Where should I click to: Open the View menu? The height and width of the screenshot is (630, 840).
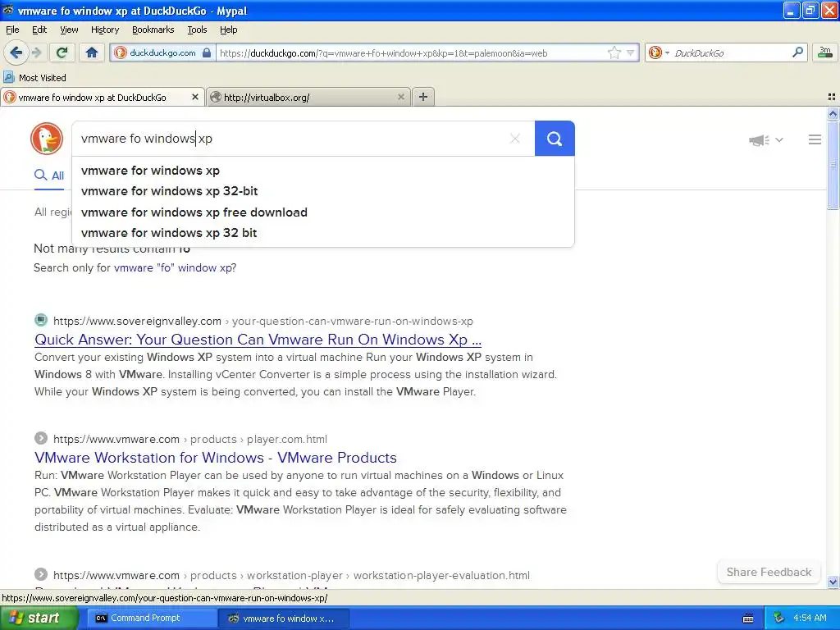point(69,30)
